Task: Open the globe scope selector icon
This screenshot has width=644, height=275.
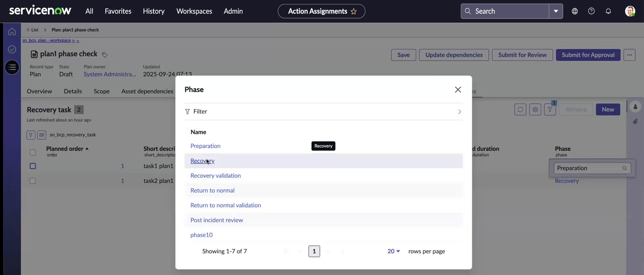Action: coord(575,11)
